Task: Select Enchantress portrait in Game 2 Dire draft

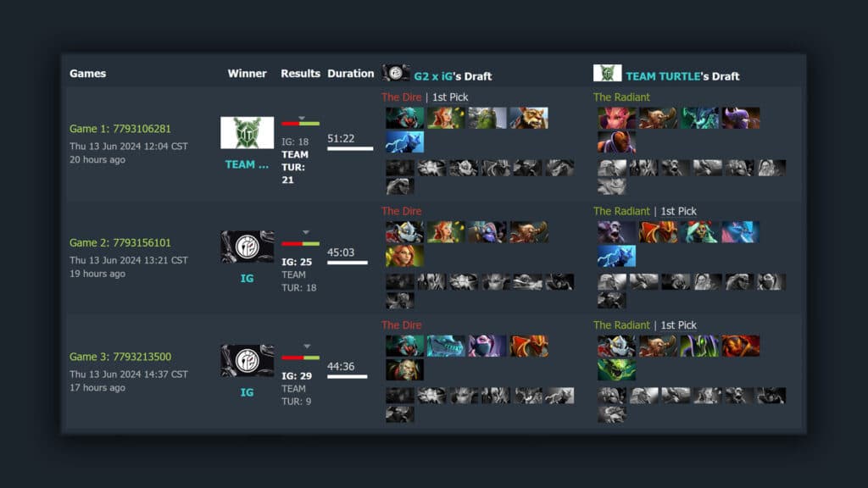Action: (446, 232)
